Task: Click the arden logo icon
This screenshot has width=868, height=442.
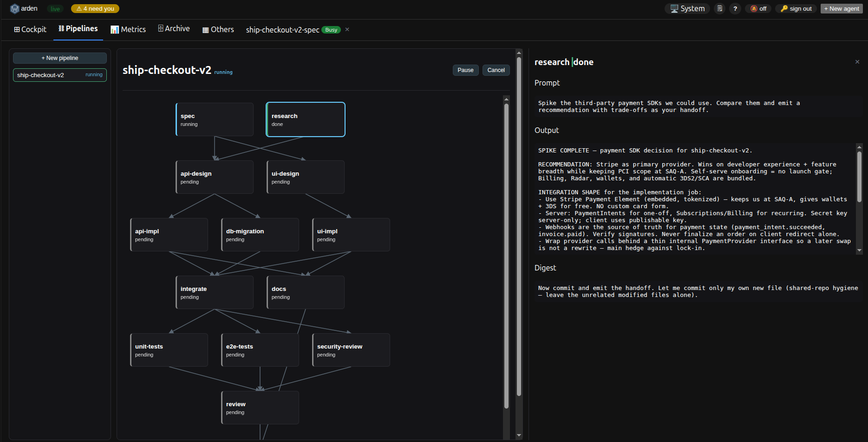Action: click(x=15, y=8)
